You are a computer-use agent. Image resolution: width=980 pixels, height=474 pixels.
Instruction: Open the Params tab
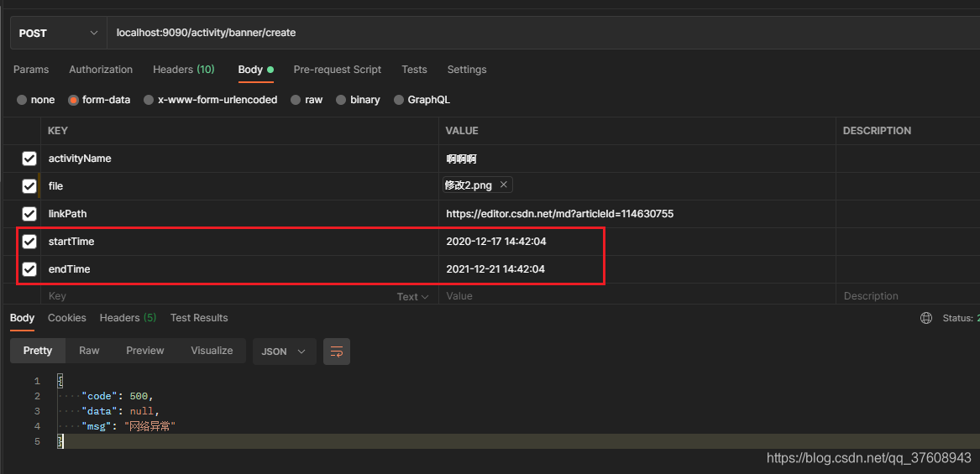click(31, 70)
